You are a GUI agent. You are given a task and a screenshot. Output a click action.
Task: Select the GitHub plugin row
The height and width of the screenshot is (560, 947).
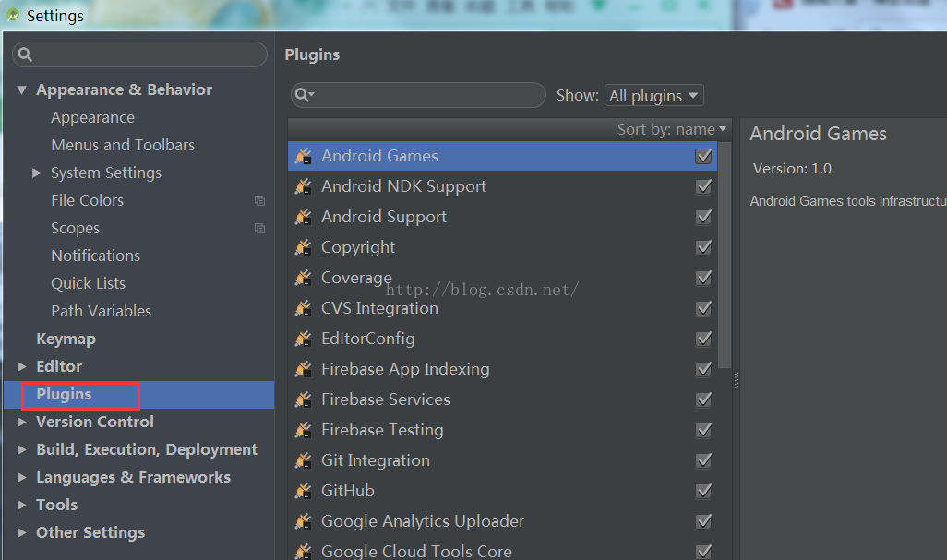coord(502,491)
